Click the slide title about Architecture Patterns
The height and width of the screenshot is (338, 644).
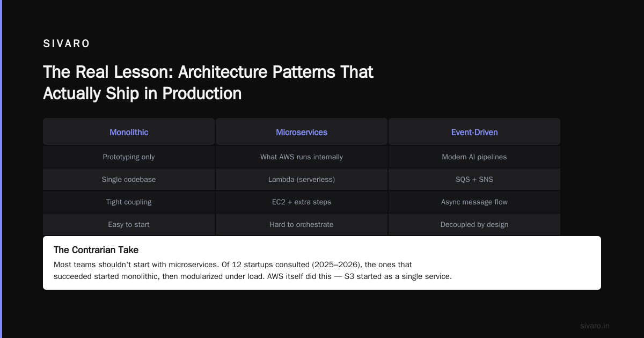[208, 83]
